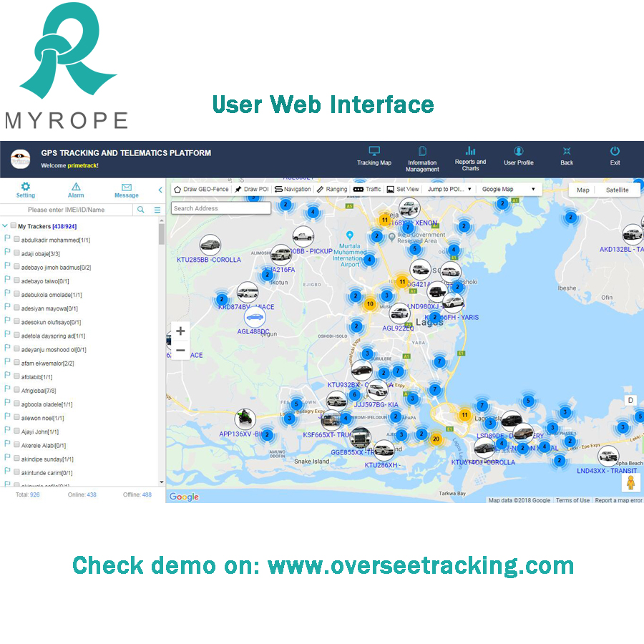Image resolution: width=644 pixels, height=644 pixels.
Task: Zoom in with the plus button
Action: [180, 331]
